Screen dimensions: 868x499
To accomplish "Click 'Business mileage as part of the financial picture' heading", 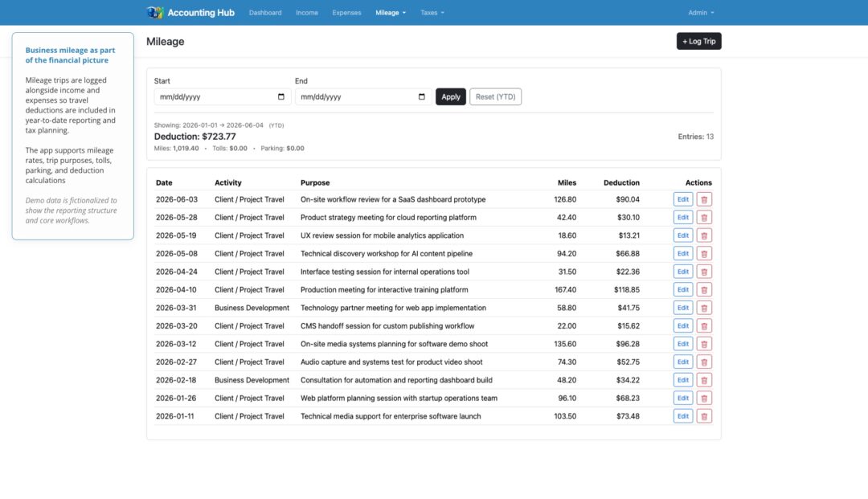I will click(x=70, y=55).
